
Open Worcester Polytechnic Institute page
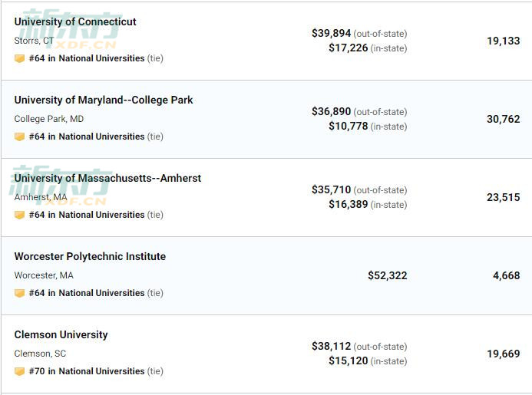click(90, 256)
